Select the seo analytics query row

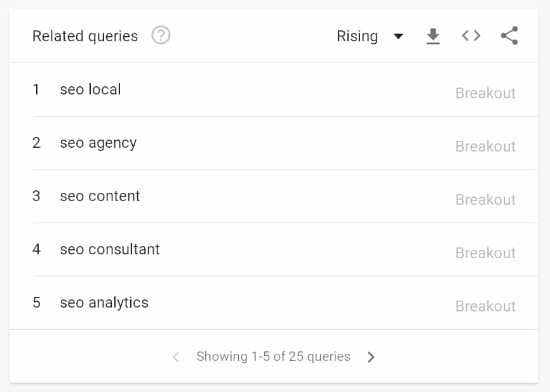[x=104, y=303]
